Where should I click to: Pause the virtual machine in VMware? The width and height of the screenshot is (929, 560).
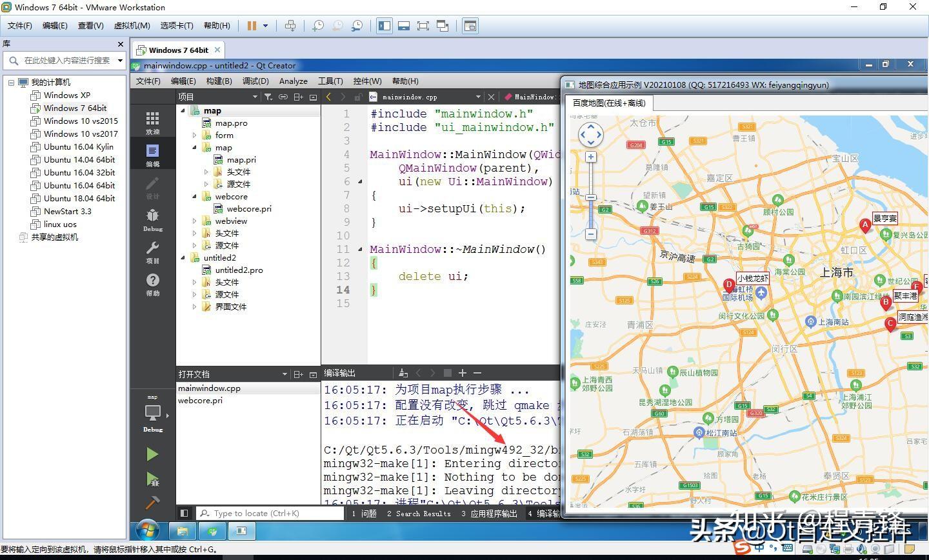[252, 26]
